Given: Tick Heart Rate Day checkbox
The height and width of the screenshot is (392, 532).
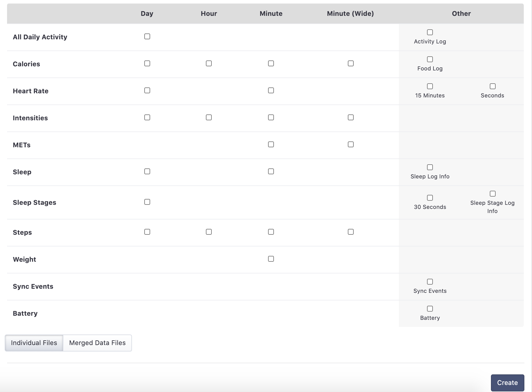Looking at the screenshot, I should (147, 90).
